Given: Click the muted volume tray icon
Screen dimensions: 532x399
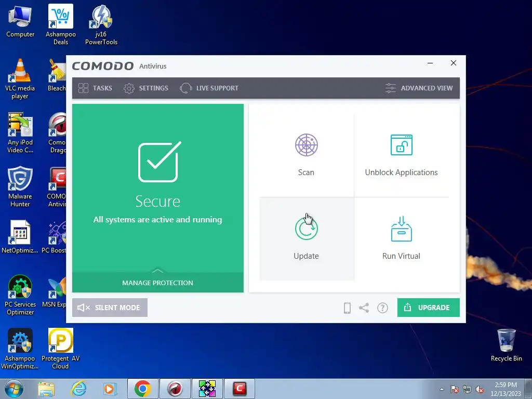Looking at the screenshot, I should coord(480,389).
